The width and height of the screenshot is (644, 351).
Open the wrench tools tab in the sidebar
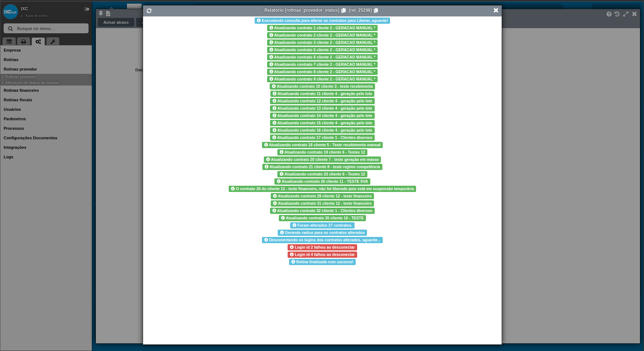(x=53, y=42)
